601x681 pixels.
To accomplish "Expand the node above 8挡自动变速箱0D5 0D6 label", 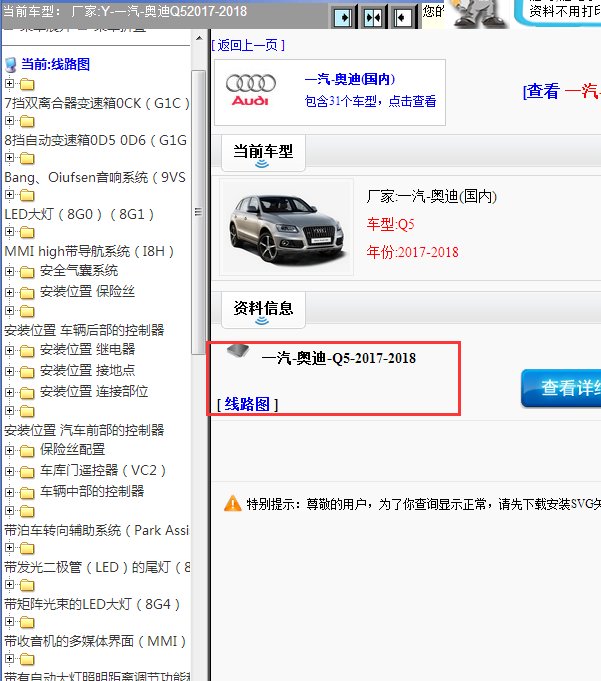I will [9, 120].
